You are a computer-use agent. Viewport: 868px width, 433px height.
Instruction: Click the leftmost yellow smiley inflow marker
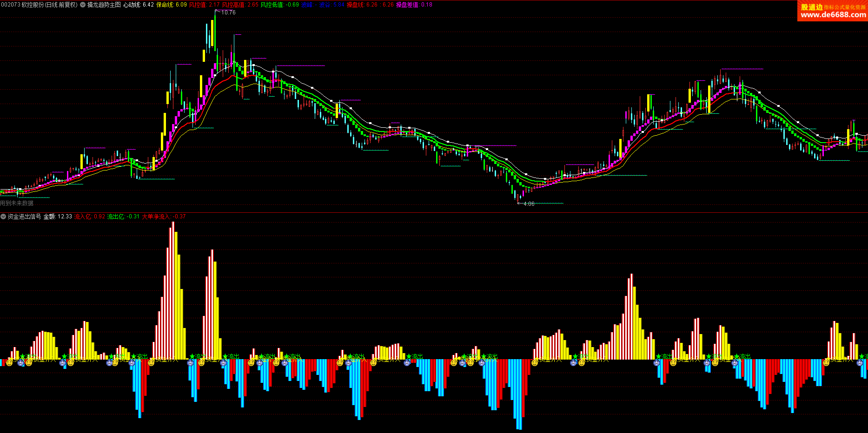coord(9,362)
